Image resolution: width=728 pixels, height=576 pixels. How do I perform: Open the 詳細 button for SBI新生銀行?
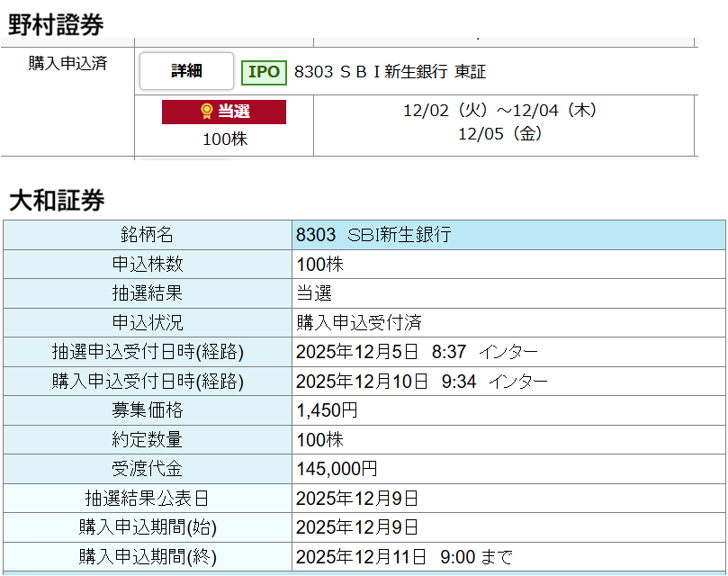point(186,71)
